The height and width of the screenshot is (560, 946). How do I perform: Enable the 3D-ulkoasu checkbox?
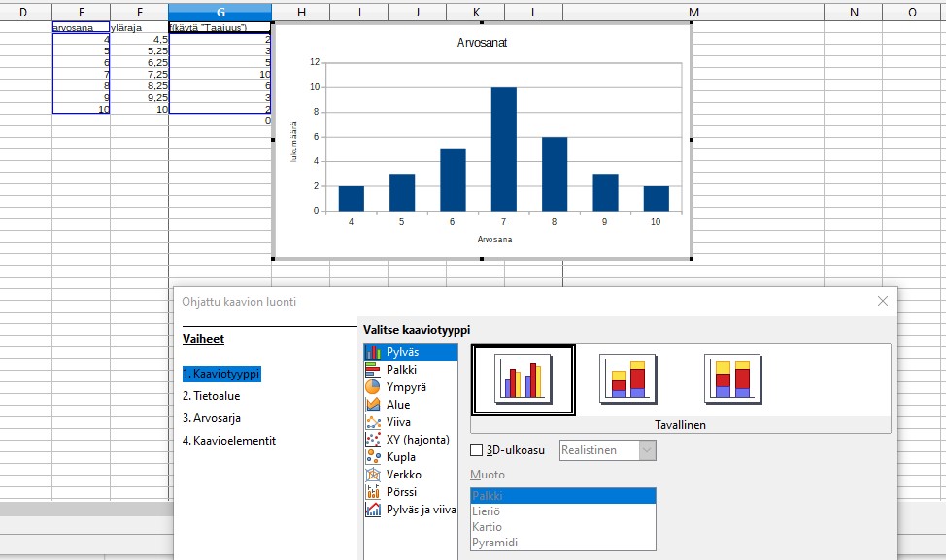point(476,450)
